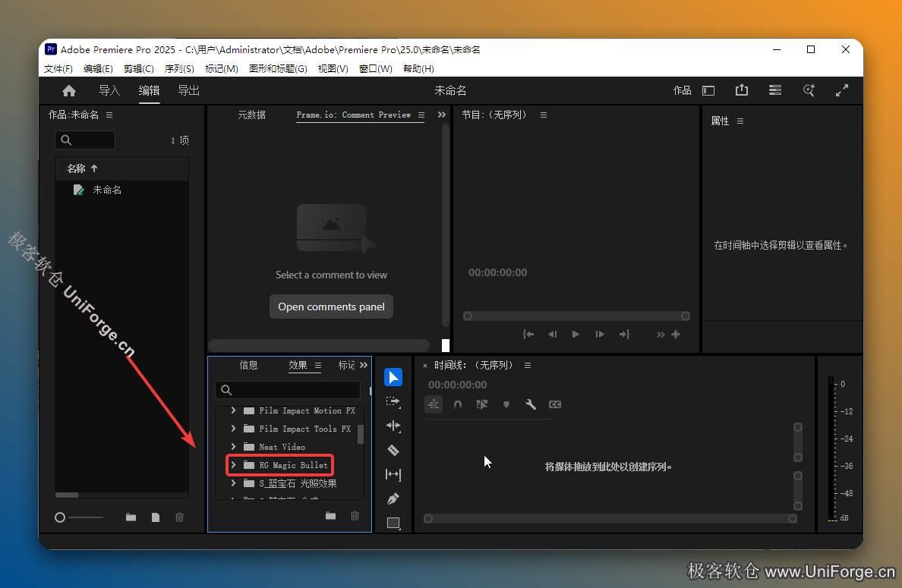Open the 剪辑(C) menu
The image size is (902, 588).
coord(139,69)
